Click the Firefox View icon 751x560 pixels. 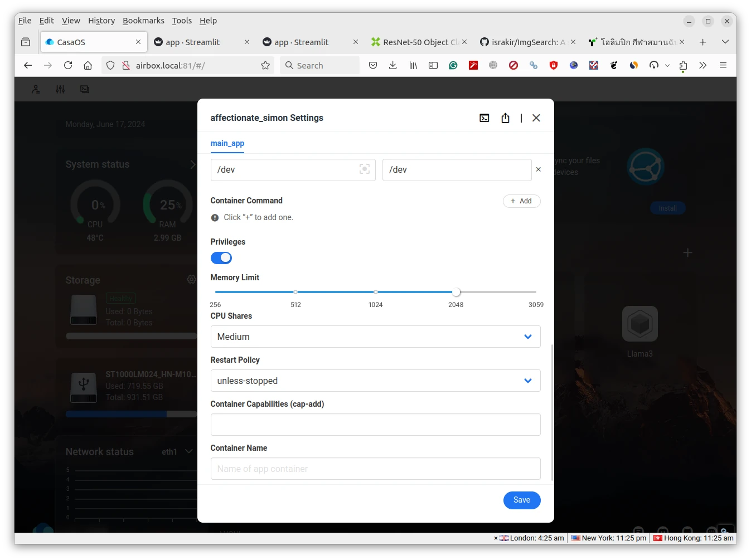(x=26, y=42)
